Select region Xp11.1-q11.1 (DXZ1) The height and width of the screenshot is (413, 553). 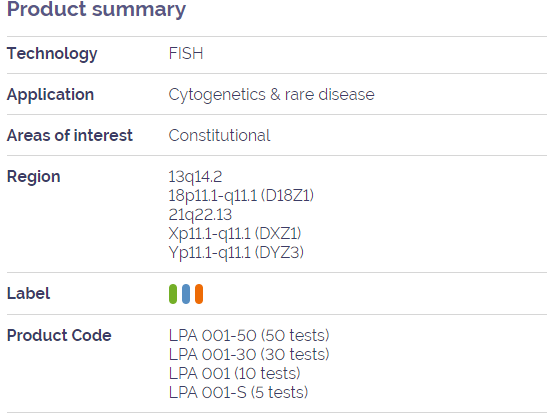pyautogui.click(x=235, y=233)
